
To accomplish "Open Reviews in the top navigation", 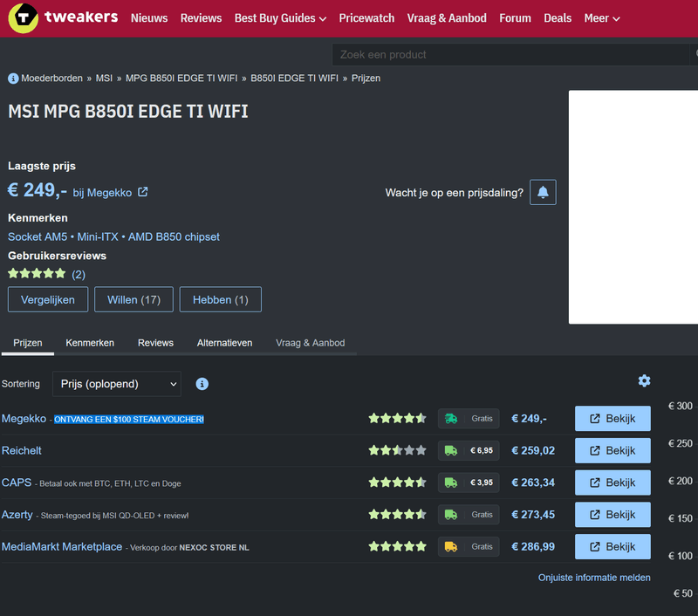I will tap(201, 18).
